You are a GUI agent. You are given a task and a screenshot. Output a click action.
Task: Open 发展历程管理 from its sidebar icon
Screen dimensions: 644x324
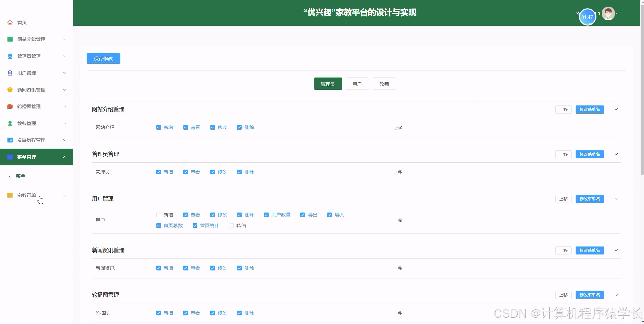click(x=10, y=140)
